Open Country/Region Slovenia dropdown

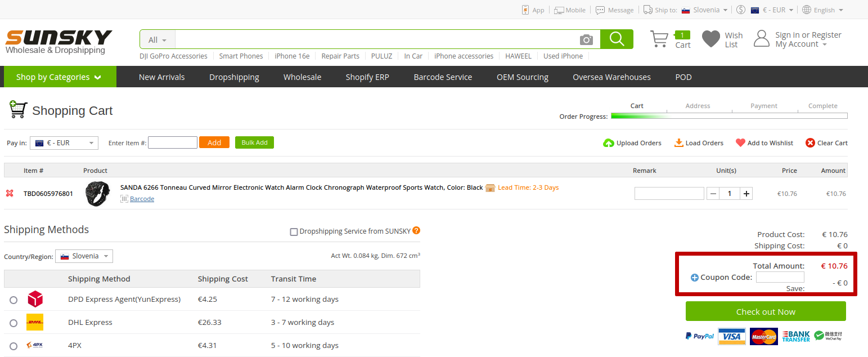[84, 256]
